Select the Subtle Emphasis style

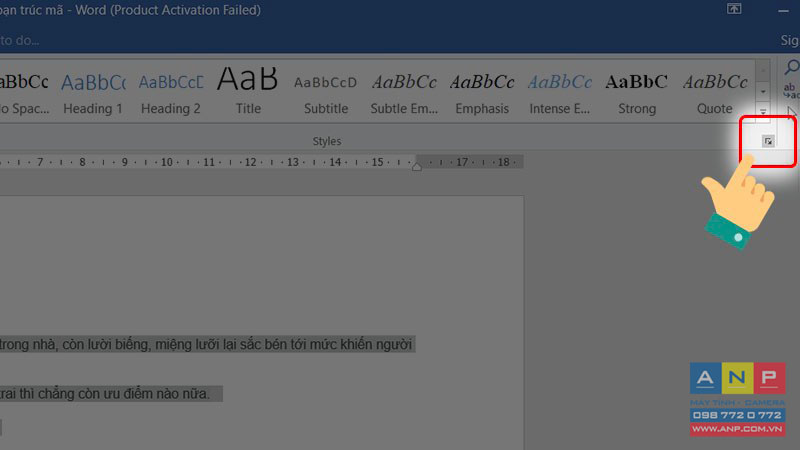click(404, 92)
